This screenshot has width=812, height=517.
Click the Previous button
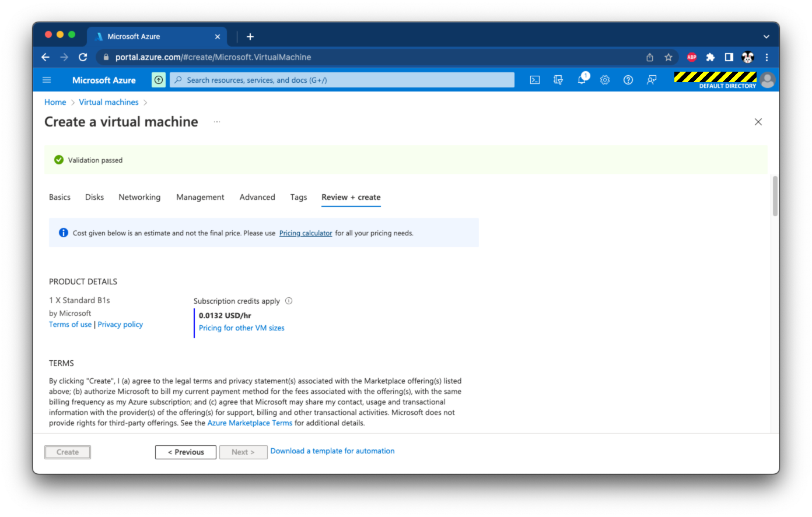pos(185,452)
